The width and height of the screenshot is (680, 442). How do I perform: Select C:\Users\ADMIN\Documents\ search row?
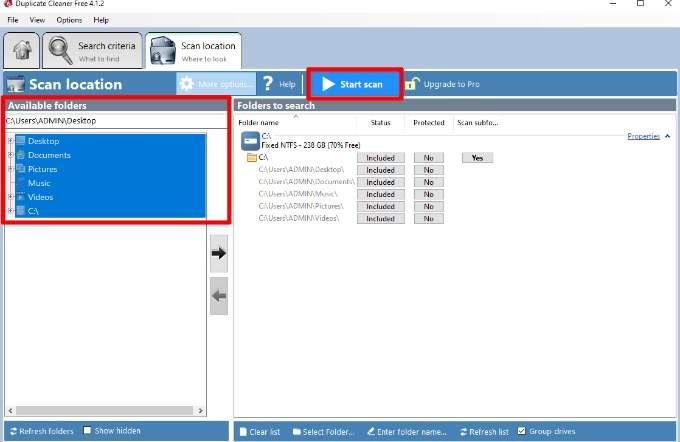click(307, 182)
